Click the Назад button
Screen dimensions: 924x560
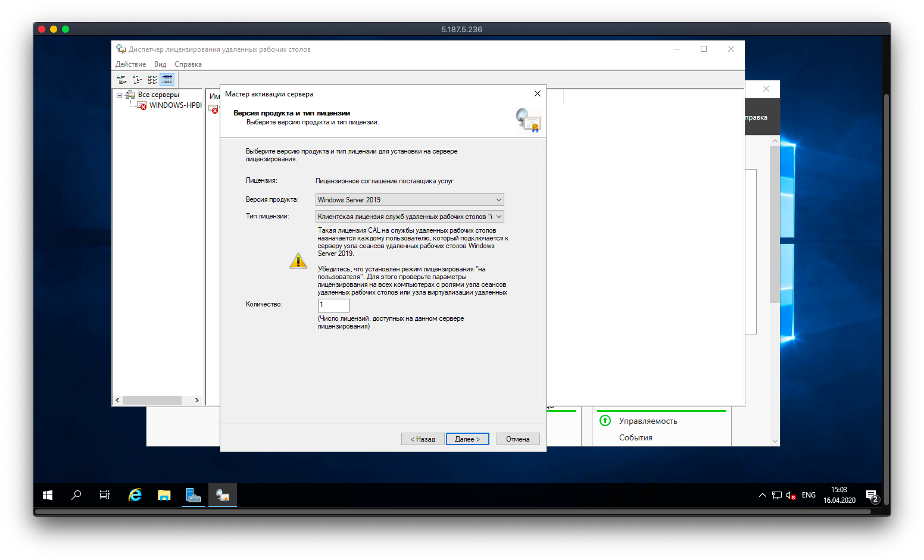pos(423,439)
